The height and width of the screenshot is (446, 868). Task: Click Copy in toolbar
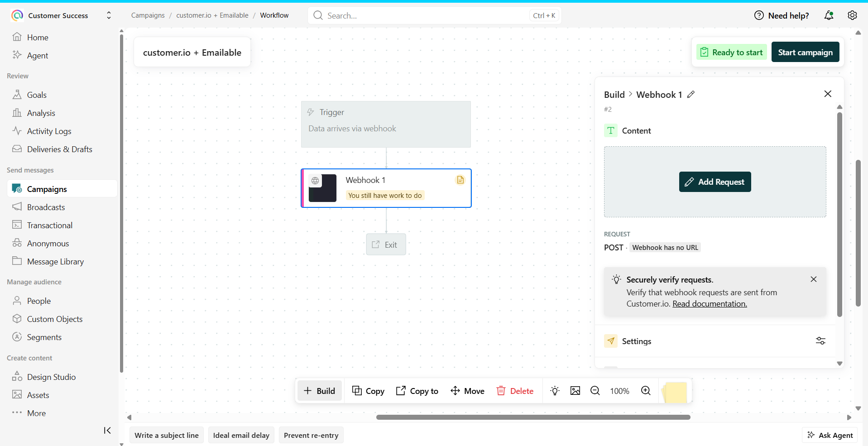(x=368, y=391)
